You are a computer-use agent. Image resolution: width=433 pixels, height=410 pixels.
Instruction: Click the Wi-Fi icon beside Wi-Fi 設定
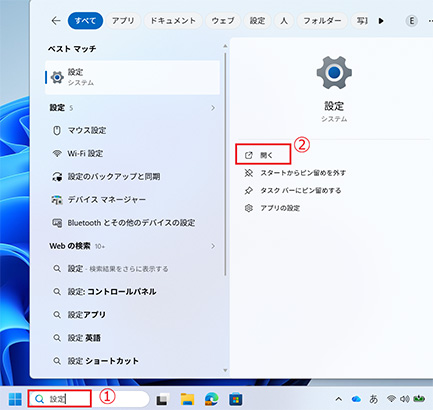click(x=57, y=153)
